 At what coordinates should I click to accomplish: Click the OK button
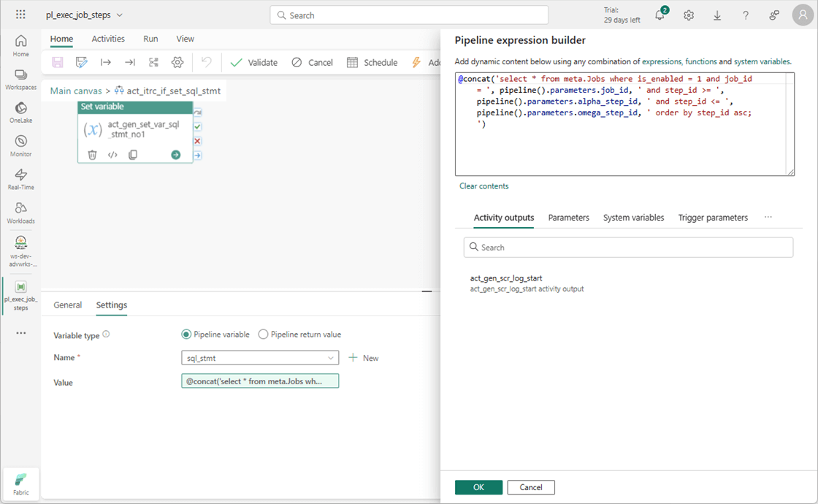pos(478,487)
